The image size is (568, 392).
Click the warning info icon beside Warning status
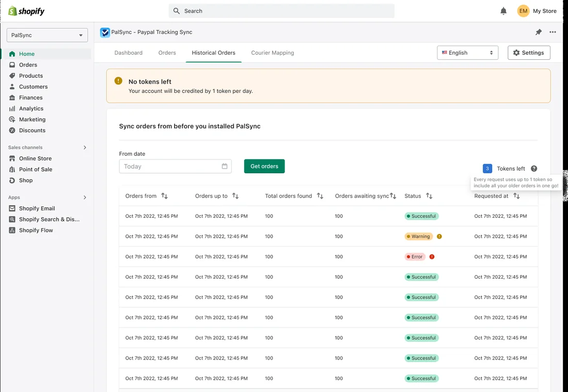439,236
